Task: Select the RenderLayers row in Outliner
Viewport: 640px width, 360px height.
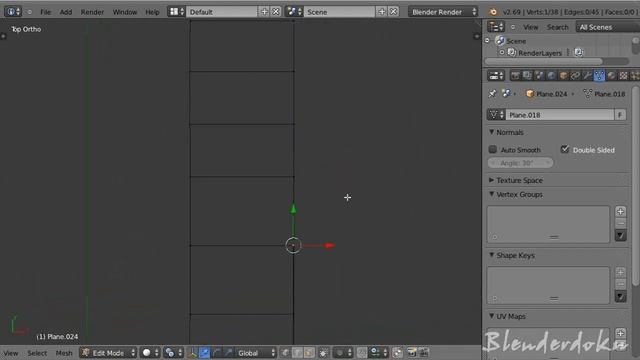Action: [x=540, y=53]
